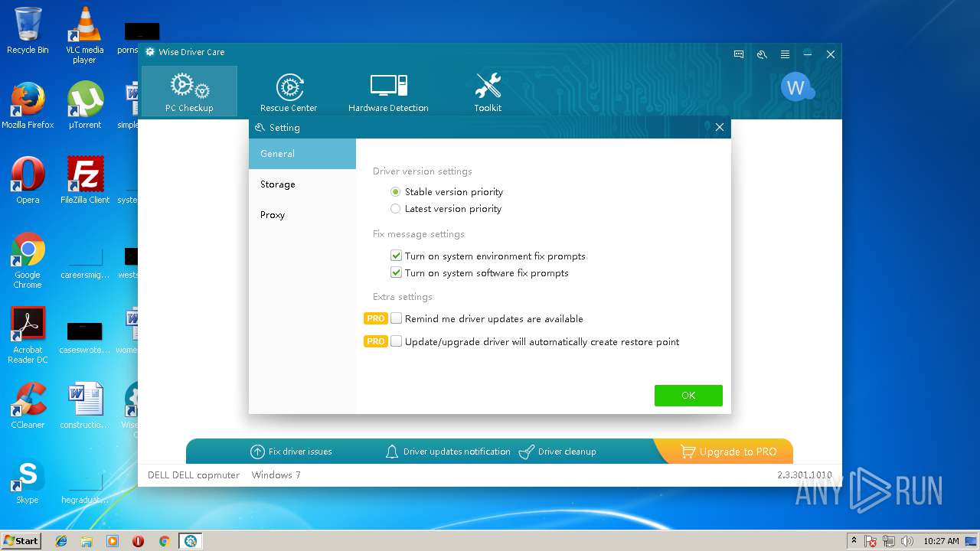Image resolution: width=980 pixels, height=551 pixels.
Task: Click Upgrade to PRO button
Action: point(728,452)
